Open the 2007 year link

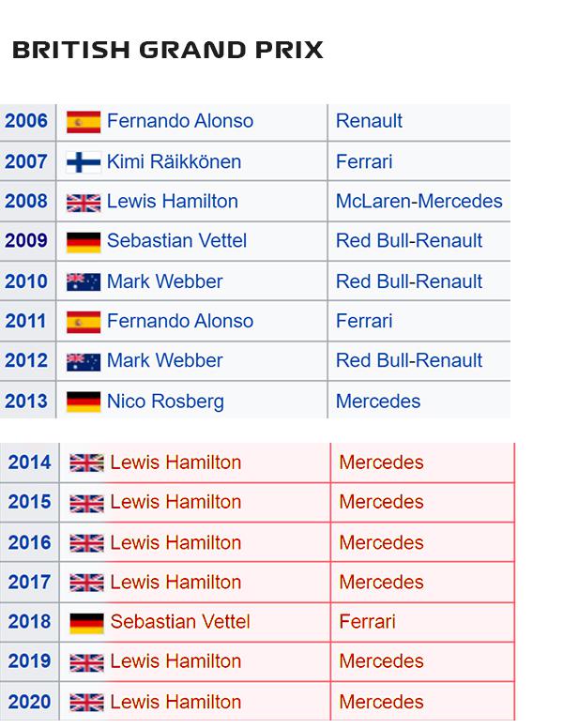[26, 161]
